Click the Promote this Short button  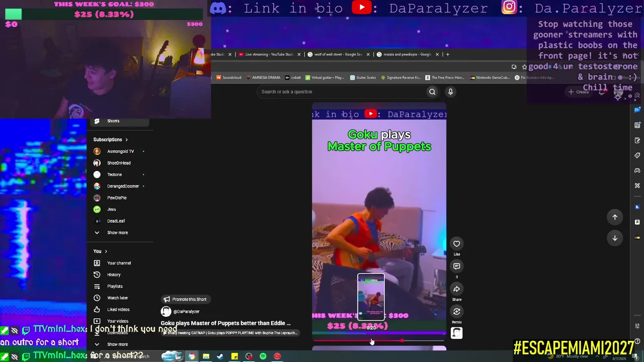click(185, 299)
